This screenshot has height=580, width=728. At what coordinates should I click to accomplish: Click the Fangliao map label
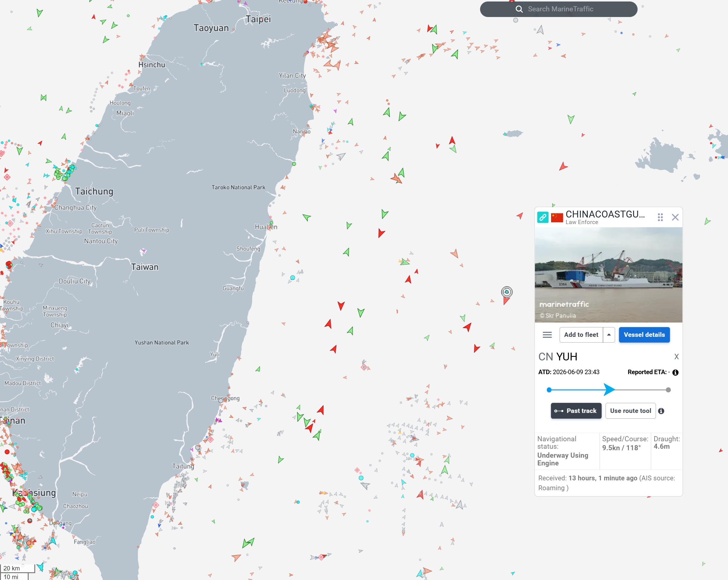(85, 542)
